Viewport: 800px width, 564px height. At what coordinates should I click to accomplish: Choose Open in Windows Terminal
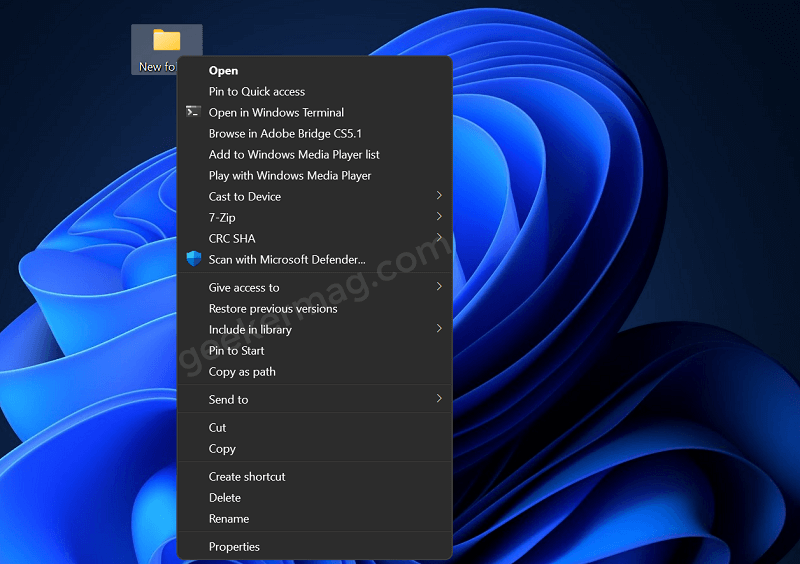314,112
